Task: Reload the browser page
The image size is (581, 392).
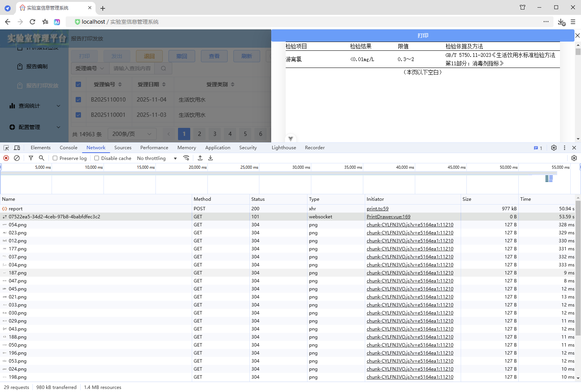Action: (32, 22)
